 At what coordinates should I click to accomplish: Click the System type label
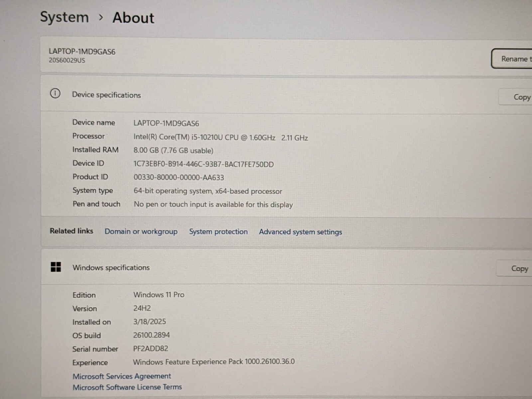click(x=93, y=191)
